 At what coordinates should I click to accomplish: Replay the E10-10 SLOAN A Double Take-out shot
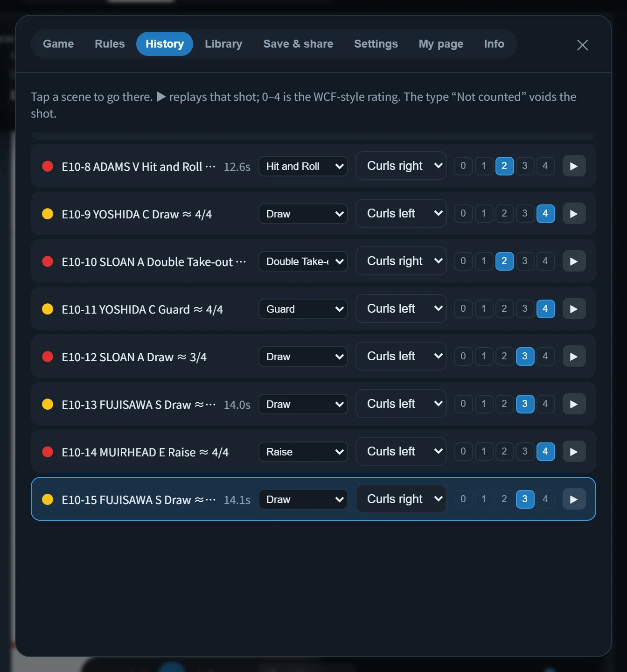click(x=574, y=261)
